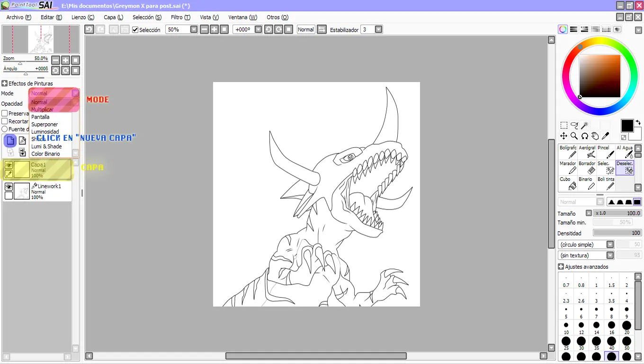The width and height of the screenshot is (644, 364).
Task: Choose the Cubo bucket tool
Action: coord(568,183)
